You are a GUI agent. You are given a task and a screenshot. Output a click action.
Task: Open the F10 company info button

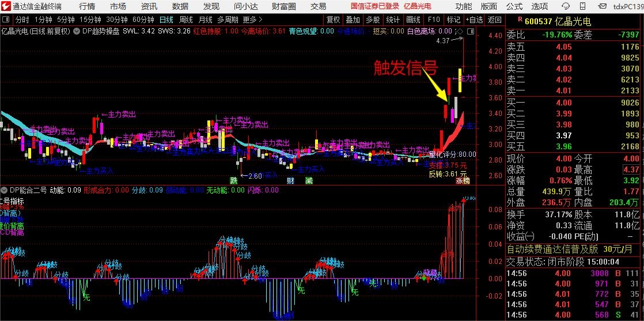coord(434,20)
